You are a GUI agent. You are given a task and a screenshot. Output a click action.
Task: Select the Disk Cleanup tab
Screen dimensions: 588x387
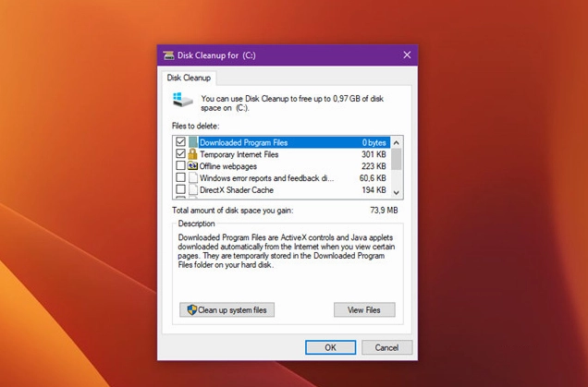[x=189, y=78]
